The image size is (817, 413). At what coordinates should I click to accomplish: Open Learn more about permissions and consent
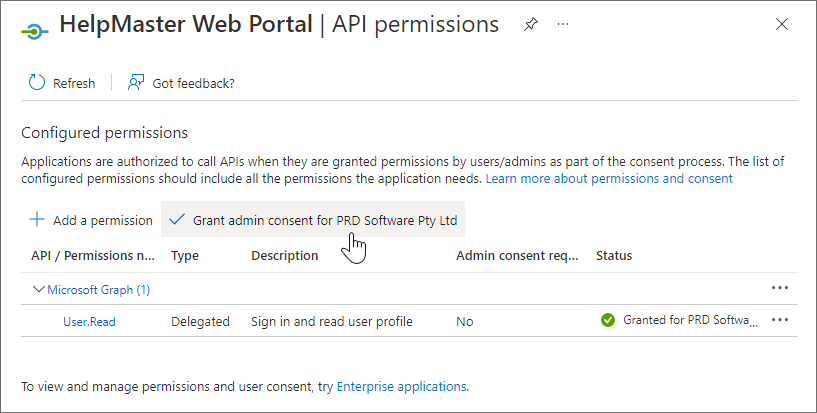609,179
